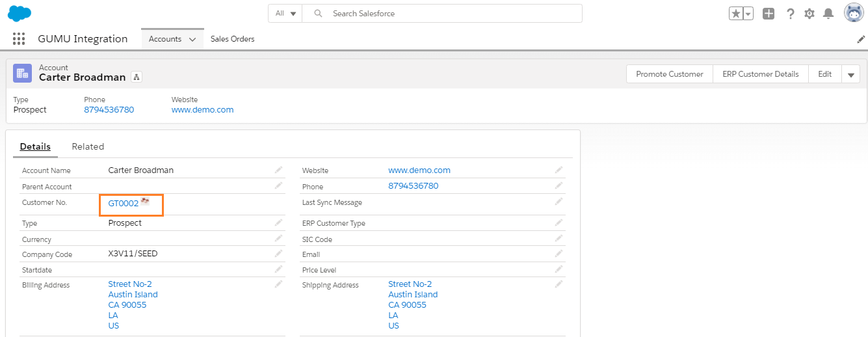Open Billing Address Street No-2 link
The image size is (868, 337).
[130, 284]
